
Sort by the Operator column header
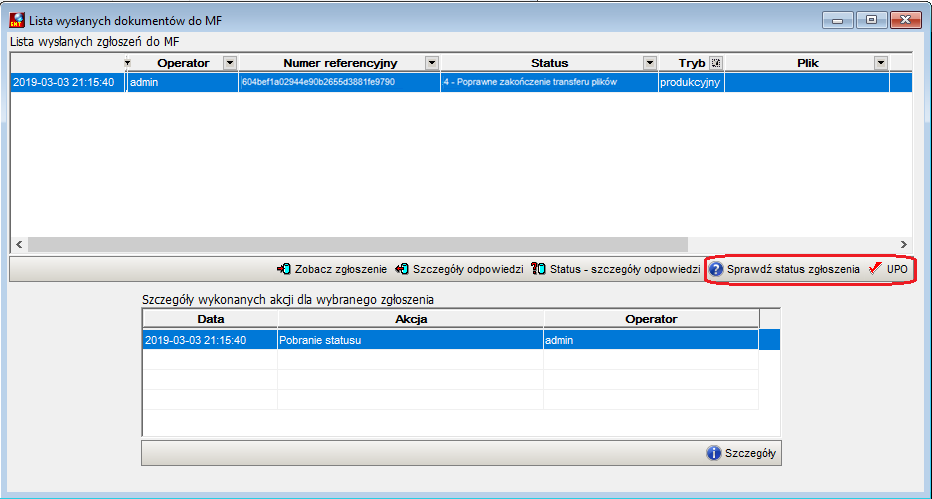[x=183, y=63]
